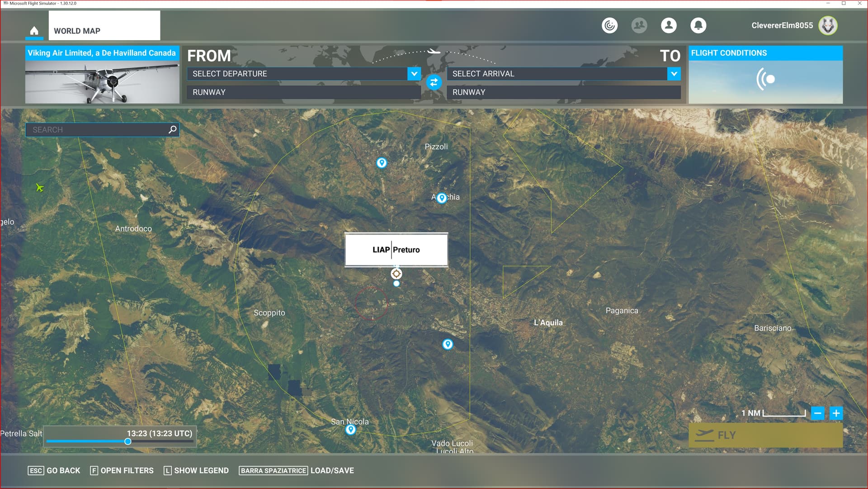Screen dimensions: 868x489
Task: Zoom out the map with minus button
Action: (x=817, y=413)
